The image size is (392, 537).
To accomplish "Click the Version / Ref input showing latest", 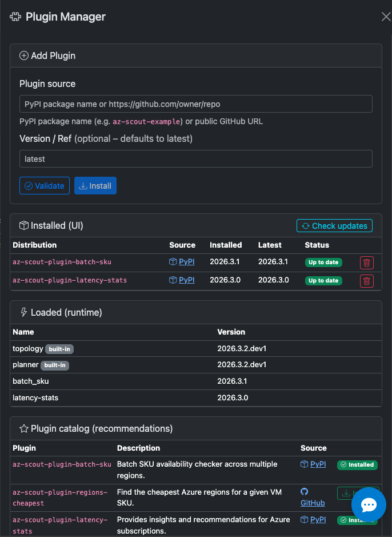I will pos(196,158).
